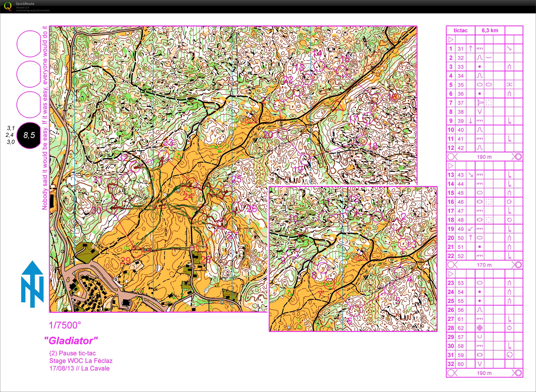
Task: Click the 'tictac' header cell
Action: (x=460, y=30)
